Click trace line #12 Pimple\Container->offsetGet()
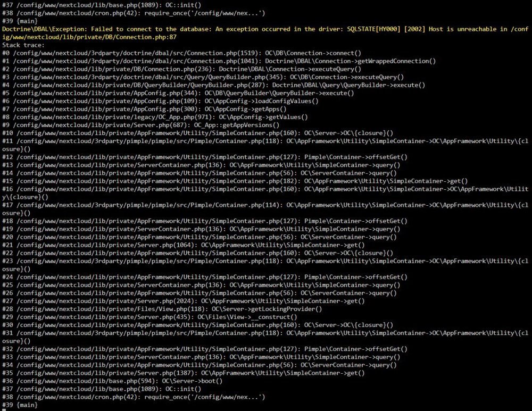This screenshot has height=411, width=532. pos(205,157)
